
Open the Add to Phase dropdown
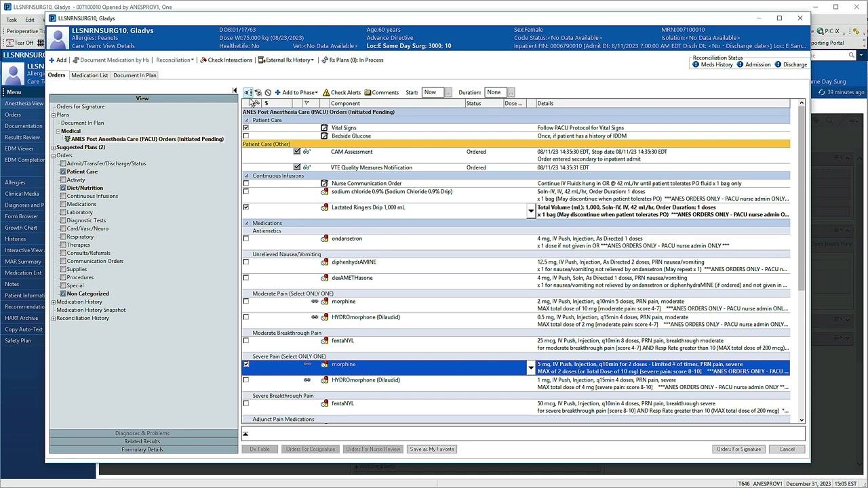click(x=296, y=93)
